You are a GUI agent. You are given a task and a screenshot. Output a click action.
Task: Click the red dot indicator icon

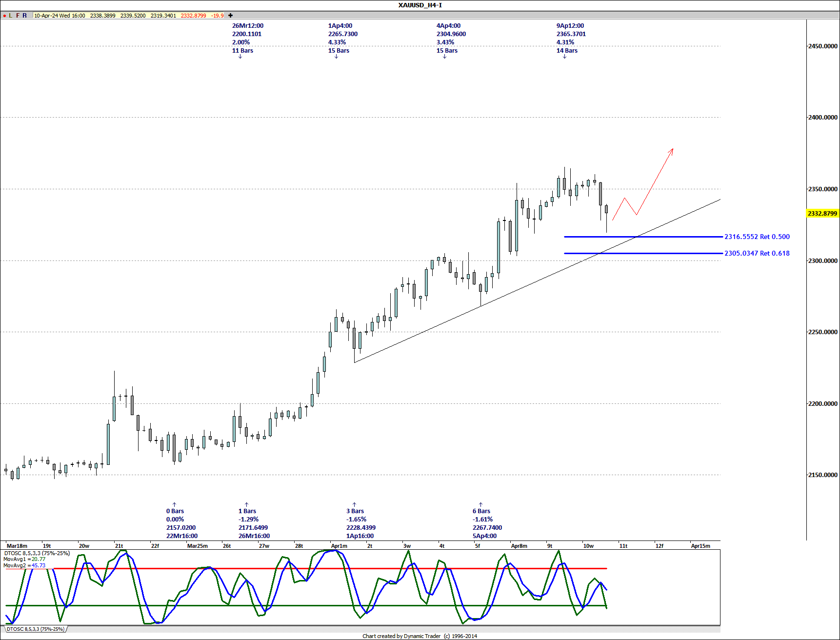pyautogui.click(x=4, y=16)
